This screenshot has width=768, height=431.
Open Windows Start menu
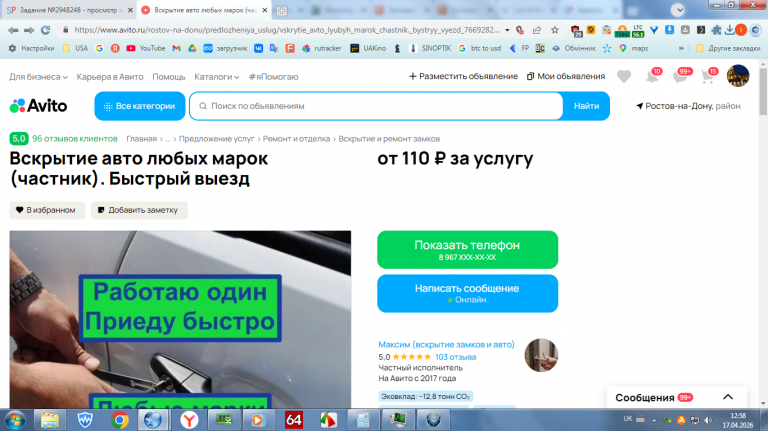tap(15, 420)
